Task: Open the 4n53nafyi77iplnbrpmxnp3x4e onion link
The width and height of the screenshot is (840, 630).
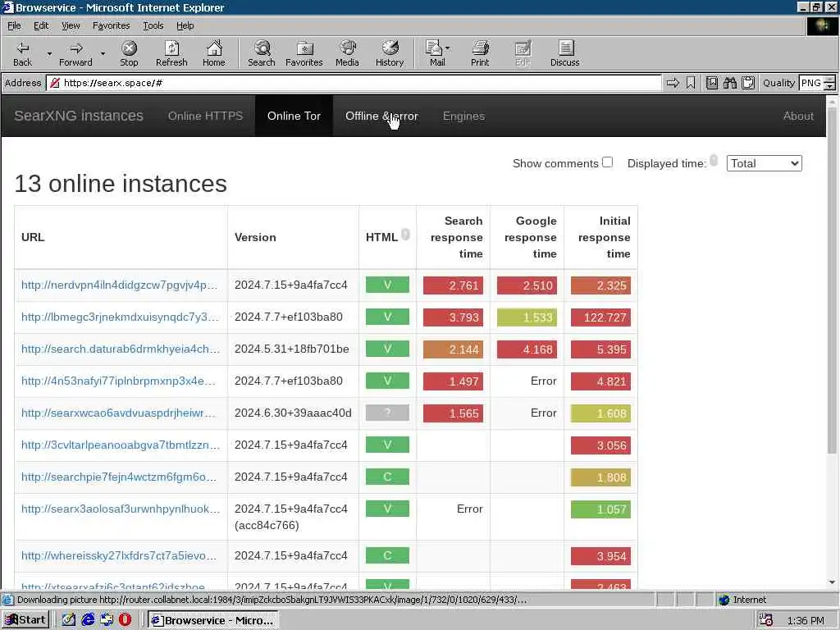Action: (x=118, y=381)
